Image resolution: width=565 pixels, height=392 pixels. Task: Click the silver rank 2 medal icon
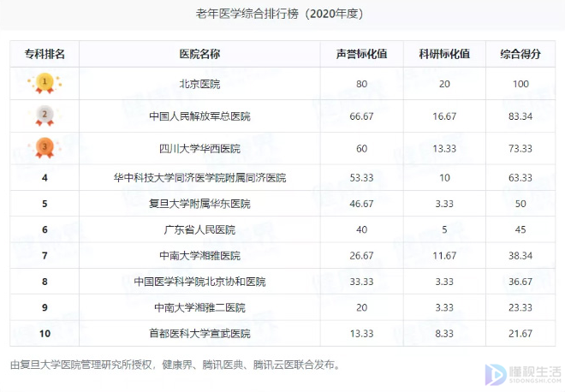coord(45,116)
